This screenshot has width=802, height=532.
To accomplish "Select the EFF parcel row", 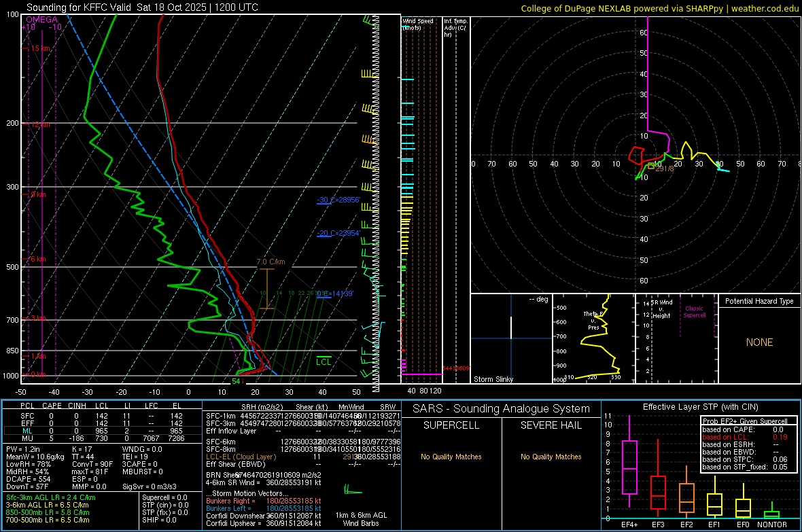I will click(x=101, y=423).
